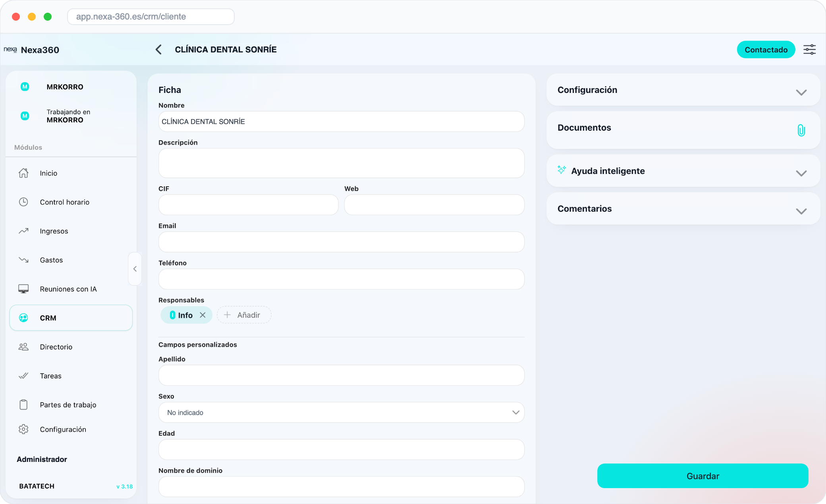The image size is (826, 504).
Task: Click the nexa logo in header
Action: click(10, 50)
